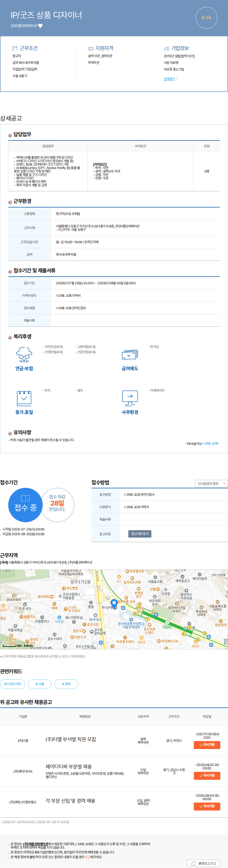Click the 기업정보 company icon

click(166, 48)
